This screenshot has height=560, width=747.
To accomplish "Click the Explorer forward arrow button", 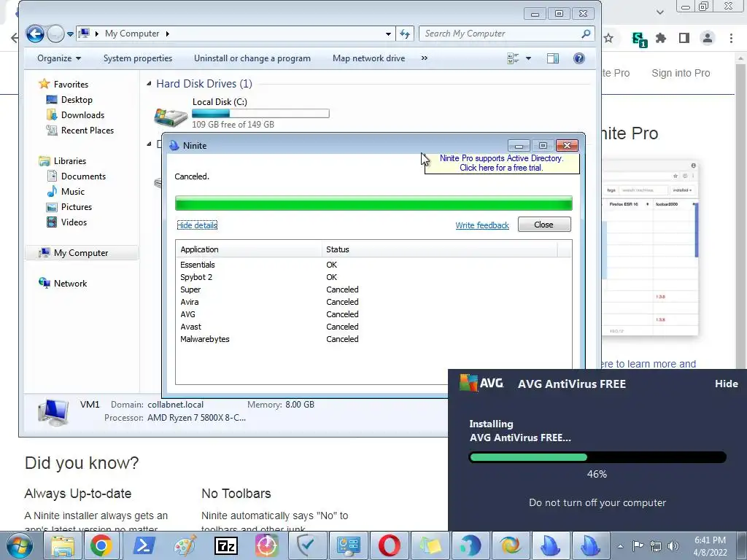I will click(x=55, y=34).
